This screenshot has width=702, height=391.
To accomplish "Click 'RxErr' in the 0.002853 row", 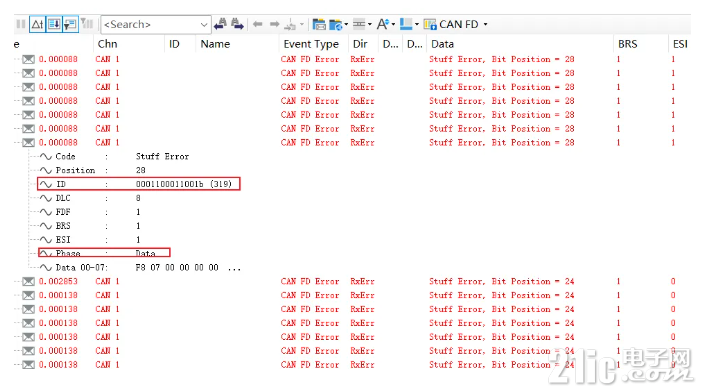I will pyautogui.click(x=362, y=281).
